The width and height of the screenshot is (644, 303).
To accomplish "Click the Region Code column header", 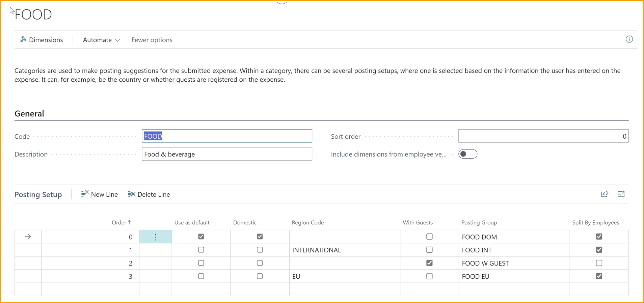I will coord(307,222).
